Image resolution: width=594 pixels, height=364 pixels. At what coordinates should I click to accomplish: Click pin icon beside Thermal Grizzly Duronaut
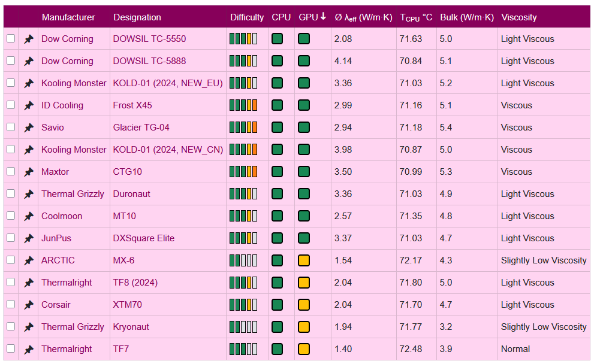click(28, 194)
